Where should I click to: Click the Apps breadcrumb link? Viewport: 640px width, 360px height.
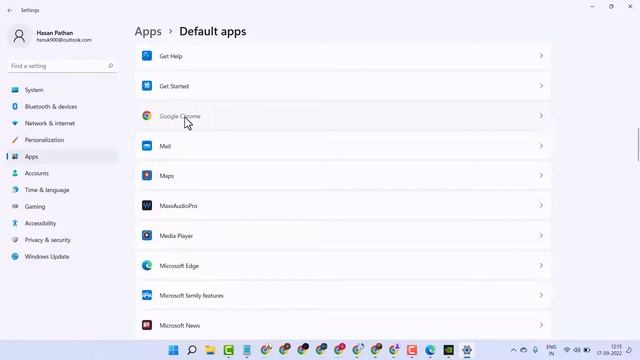[x=148, y=31]
